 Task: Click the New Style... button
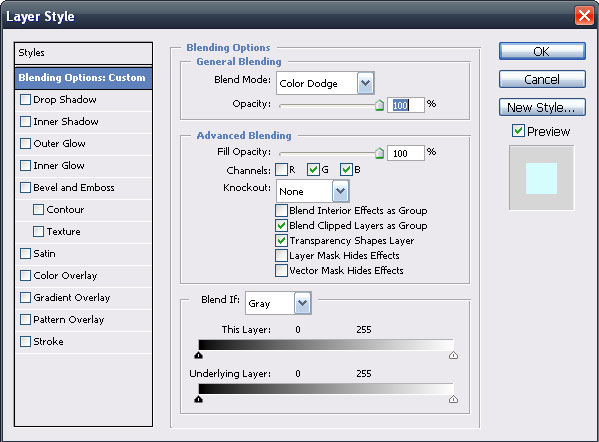pyautogui.click(x=542, y=107)
